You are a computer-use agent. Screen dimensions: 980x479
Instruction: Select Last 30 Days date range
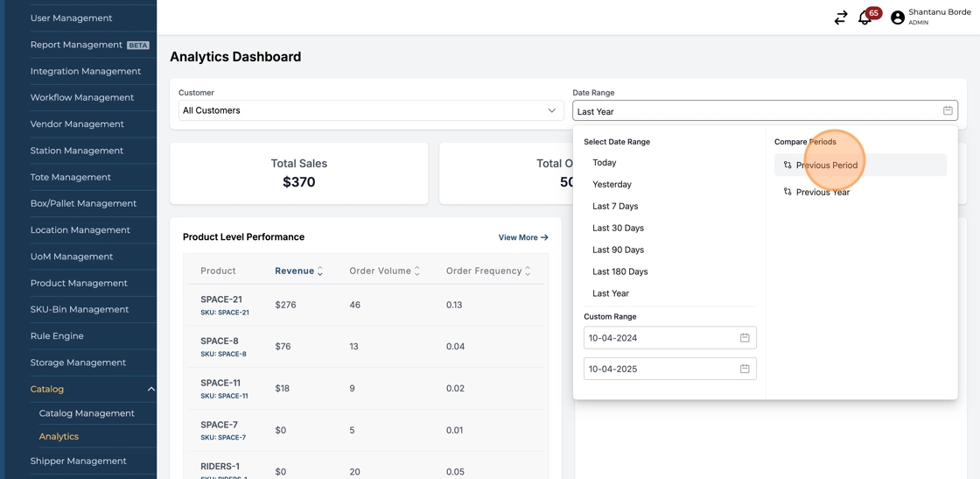coord(618,228)
